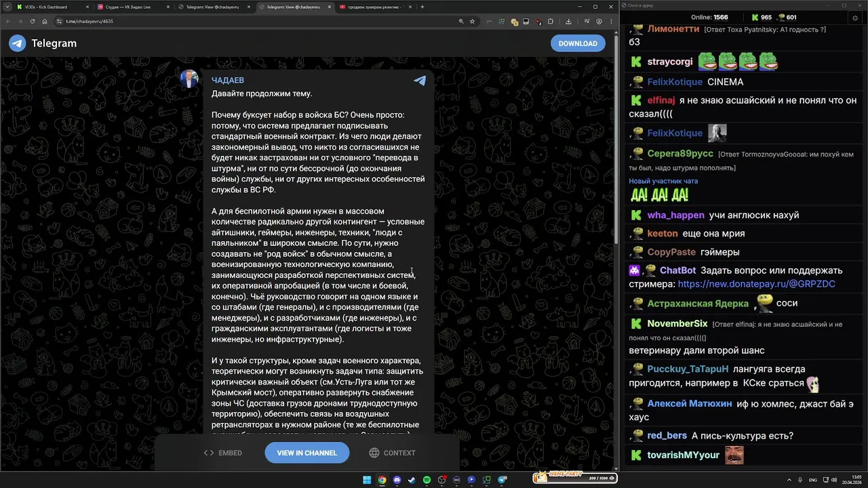Open Steam from the taskbar
The height and width of the screenshot is (488, 868).
412,480
